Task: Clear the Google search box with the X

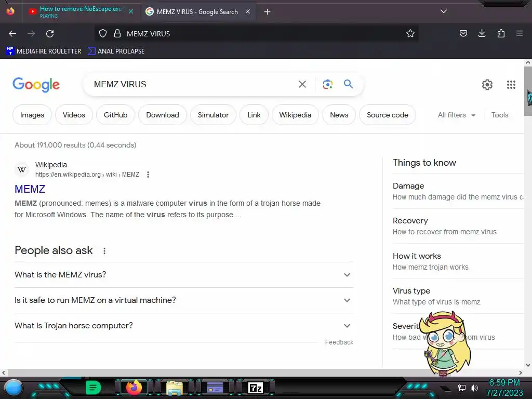Action: click(x=302, y=84)
